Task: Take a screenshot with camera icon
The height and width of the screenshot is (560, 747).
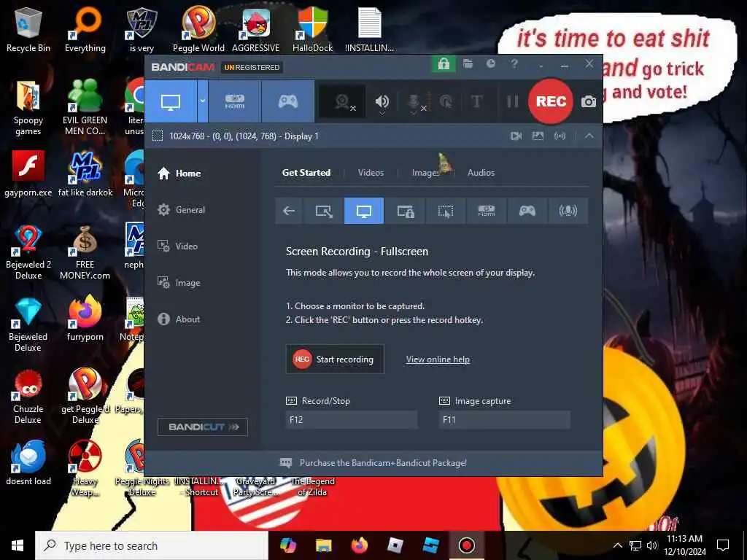Action: [x=589, y=101]
